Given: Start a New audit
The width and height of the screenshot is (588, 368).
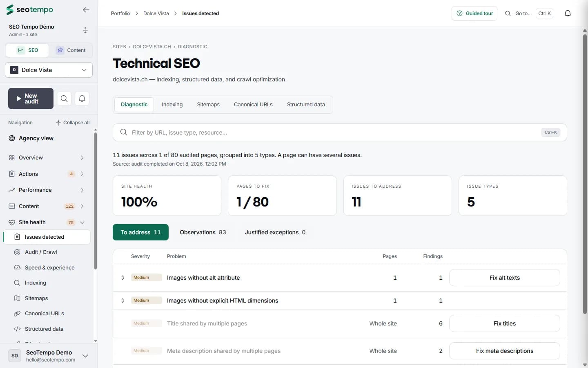Looking at the screenshot, I should [31, 99].
